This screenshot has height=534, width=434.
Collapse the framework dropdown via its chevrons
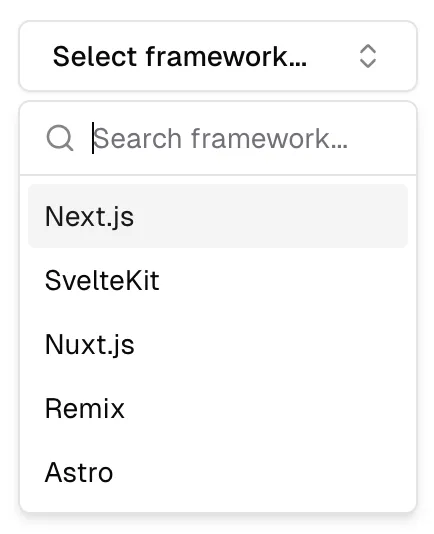[368, 56]
